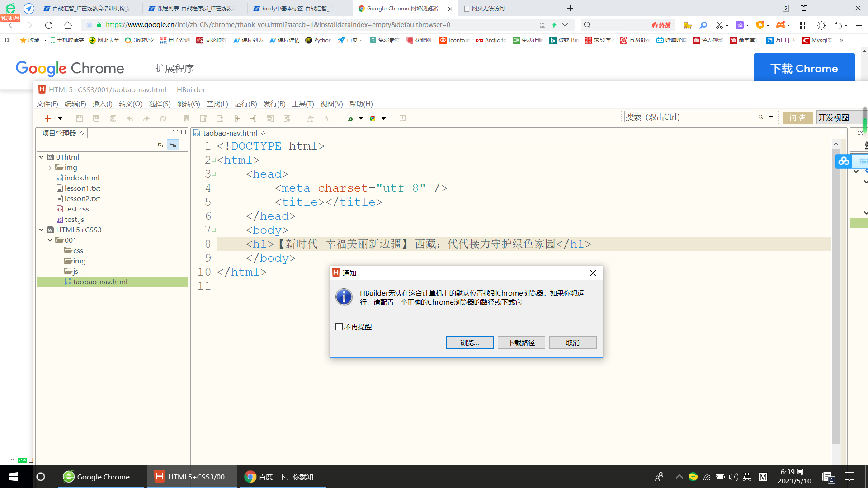Click the Chrome preview icon in HBuilder toolbar
The image size is (868, 488).
(373, 118)
